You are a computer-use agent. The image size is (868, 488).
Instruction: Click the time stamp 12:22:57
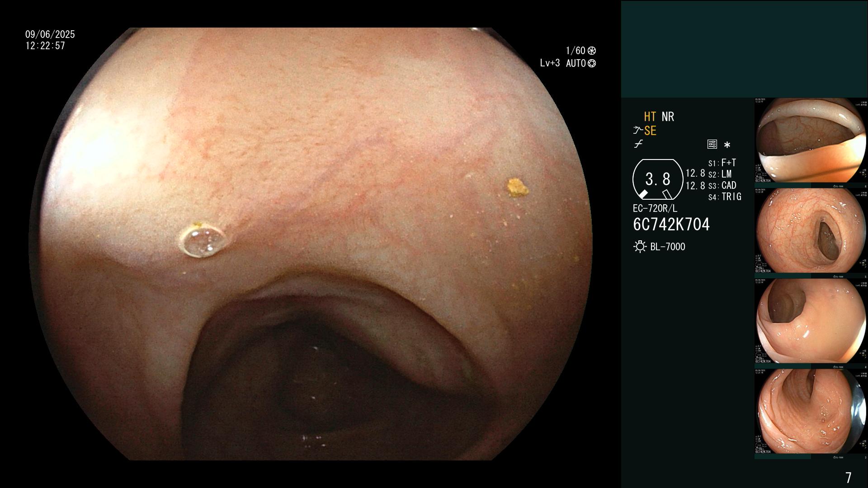(x=45, y=46)
